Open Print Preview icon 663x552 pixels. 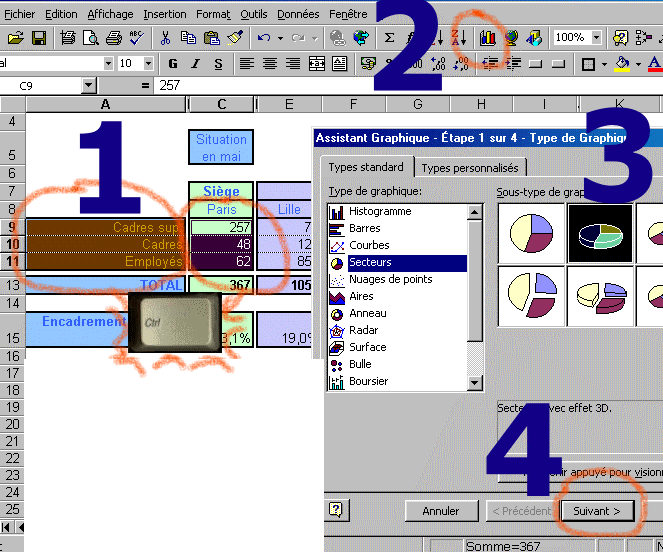click(x=90, y=38)
